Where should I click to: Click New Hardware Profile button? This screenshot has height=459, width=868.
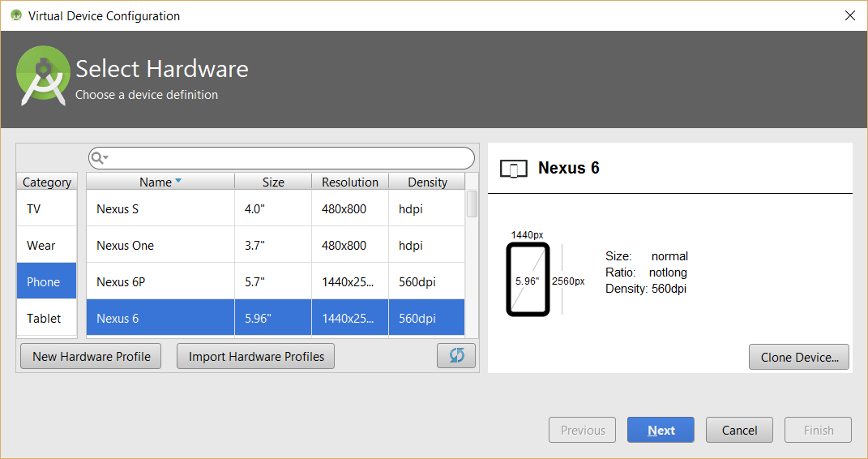click(x=91, y=356)
